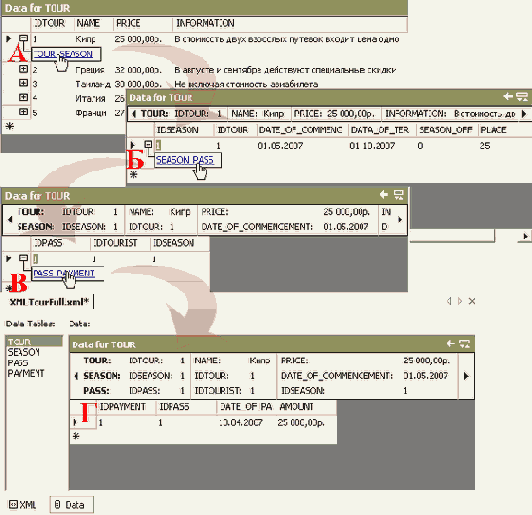Click the TOUR_SEASON relation link
Screen dimensions: 532x515
tap(63, 54)
